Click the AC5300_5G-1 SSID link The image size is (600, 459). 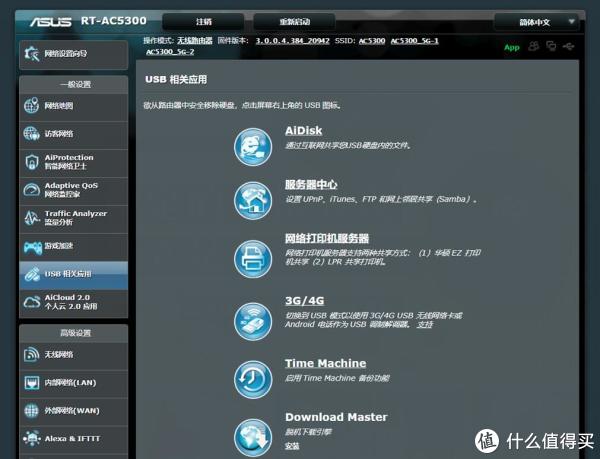click(414, 41)
